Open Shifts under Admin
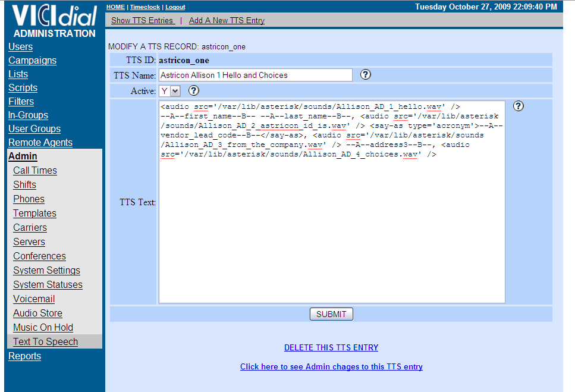Viewport: 575px width, 392px height. (x=24, y=185)
